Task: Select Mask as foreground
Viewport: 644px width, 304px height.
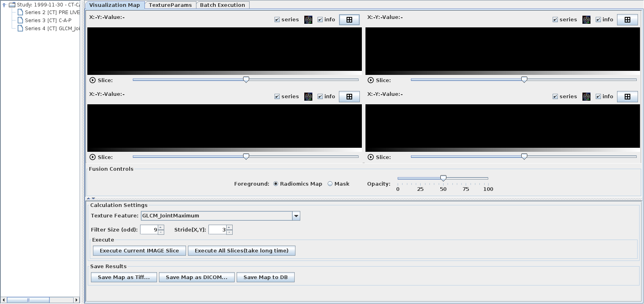Action: (x=330, y=184)
